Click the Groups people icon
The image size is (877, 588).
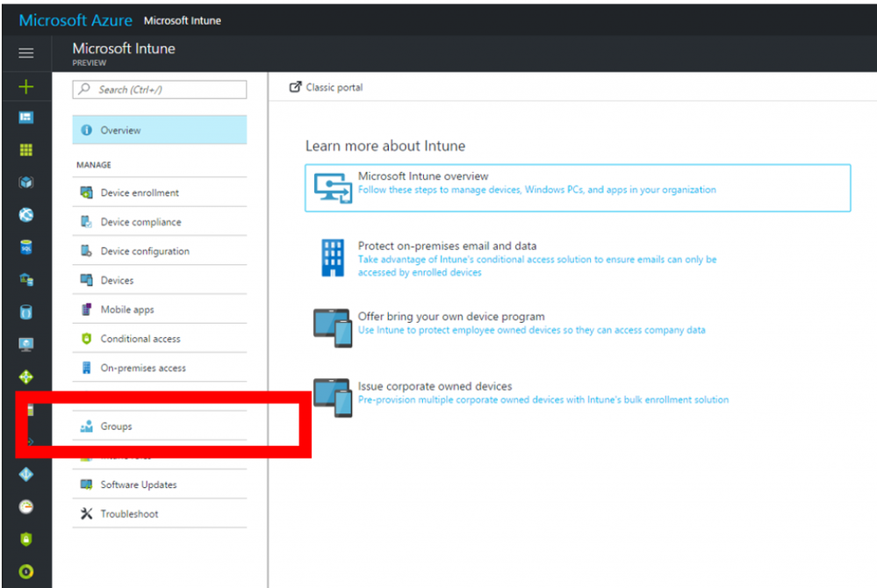click(86, 426)
